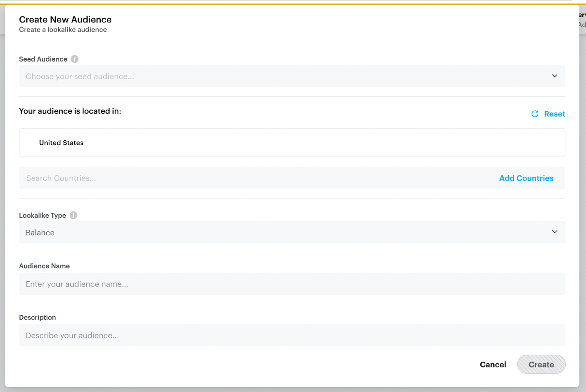Open the Seed Audience info tooltip icon
Viewport: 586px width, 392px height.
coord(75,59)
